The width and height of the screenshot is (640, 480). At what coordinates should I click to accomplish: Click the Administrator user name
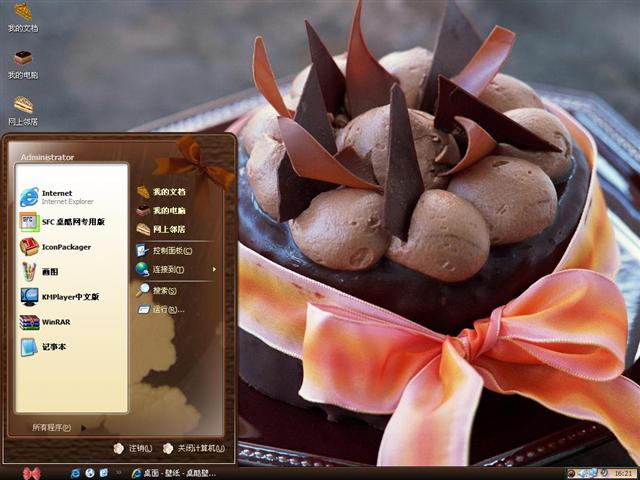(47, 157)
